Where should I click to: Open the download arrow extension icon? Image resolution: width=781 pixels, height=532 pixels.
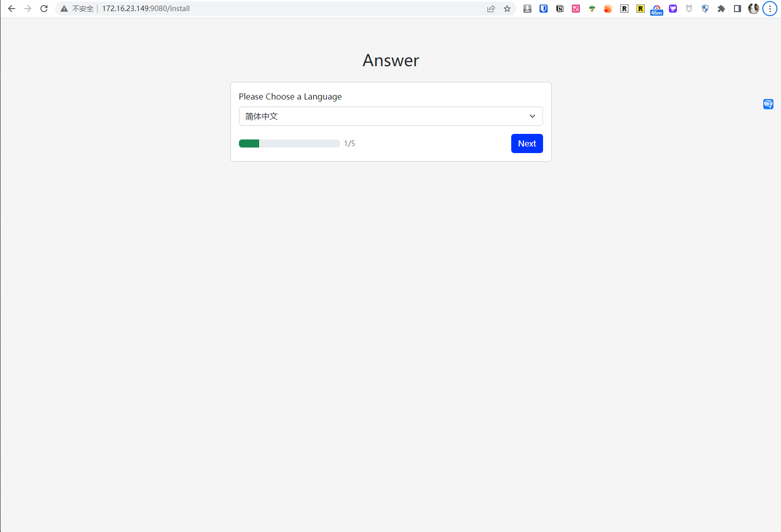(x=527, y=9)
